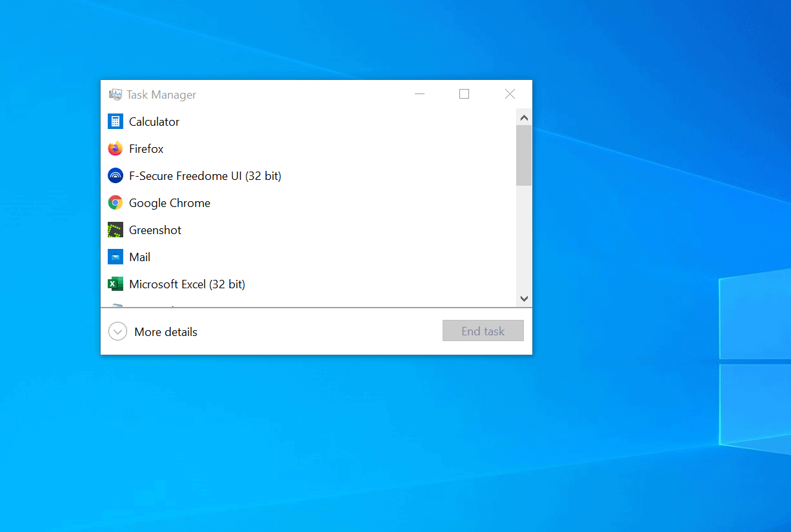Click the F-Secure Freedome UI icon
The image size is (791, 532).
[x=115, y=175]
